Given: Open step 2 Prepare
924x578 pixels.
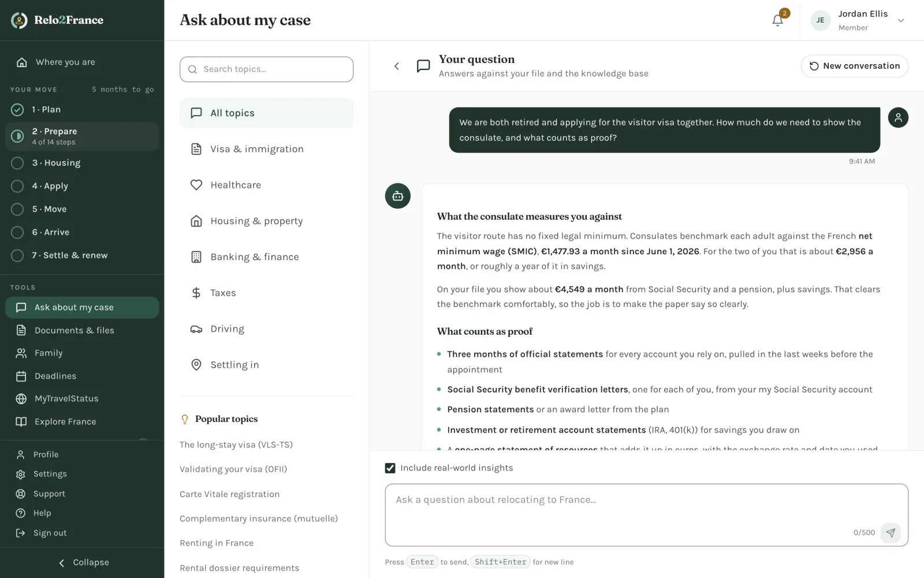Looking at the screenshot, I should (x=82, y=136).
